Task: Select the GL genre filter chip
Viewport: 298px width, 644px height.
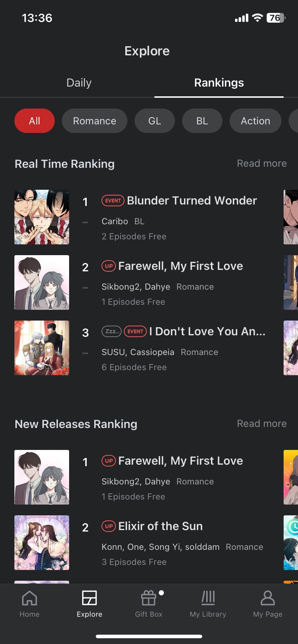Action: [155, 121]
